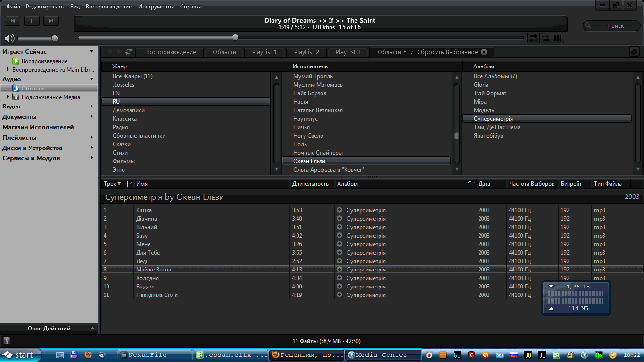
Task: Click the down arrow on memory widget
Action: tap(551, 286)
